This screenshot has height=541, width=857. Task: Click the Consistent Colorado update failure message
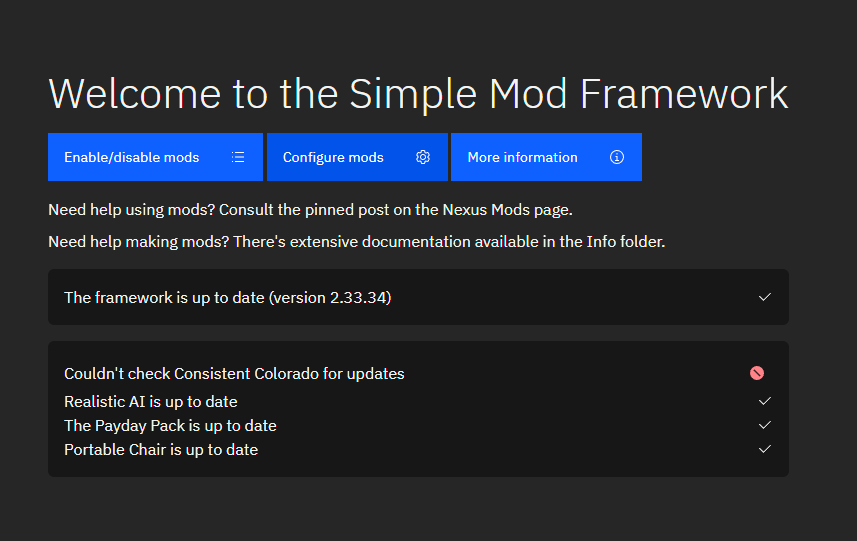point(234,373)
